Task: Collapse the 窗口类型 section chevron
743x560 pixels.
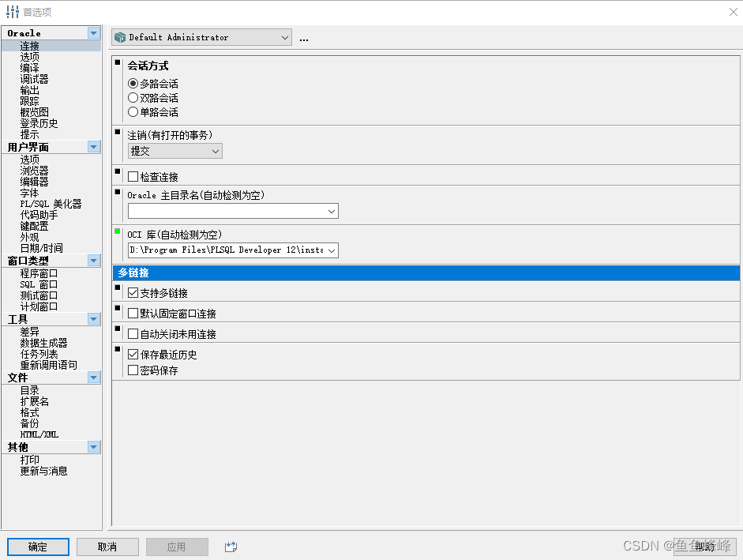Action: (x=94, y=260)
